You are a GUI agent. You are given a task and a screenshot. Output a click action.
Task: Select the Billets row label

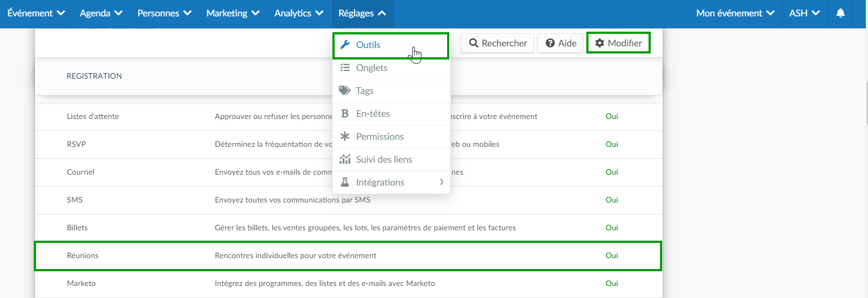pos(77,228)
